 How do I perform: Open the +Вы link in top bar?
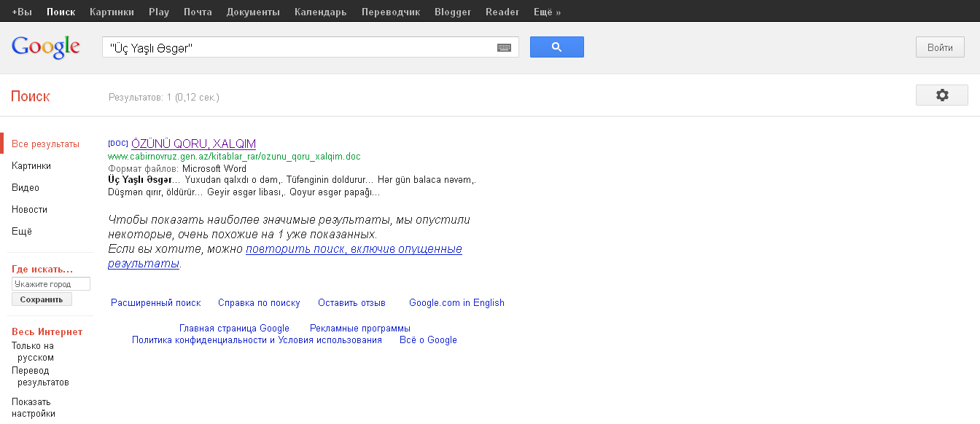(22, 12)
